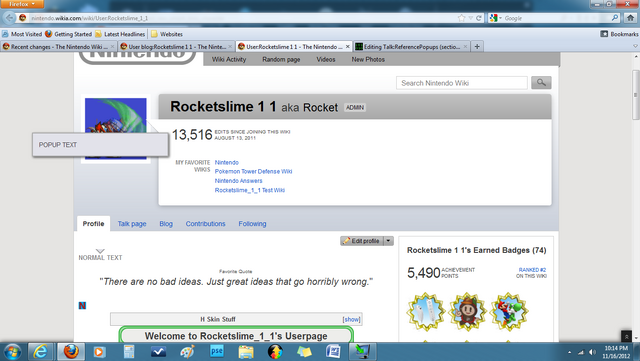The height and width of the screenshot is (361, 640).
Task: Click the wiki search magnifier button
Action: coord(541,83)
